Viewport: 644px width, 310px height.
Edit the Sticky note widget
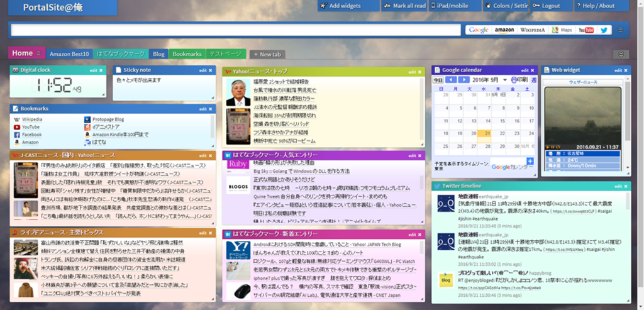pyautogui.click(x=203, y=70)
